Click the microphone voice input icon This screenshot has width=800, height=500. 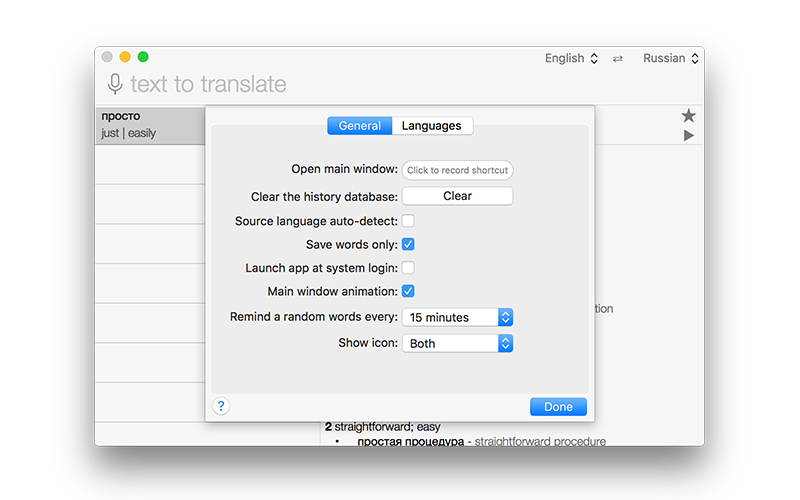[x=115, y=84]
